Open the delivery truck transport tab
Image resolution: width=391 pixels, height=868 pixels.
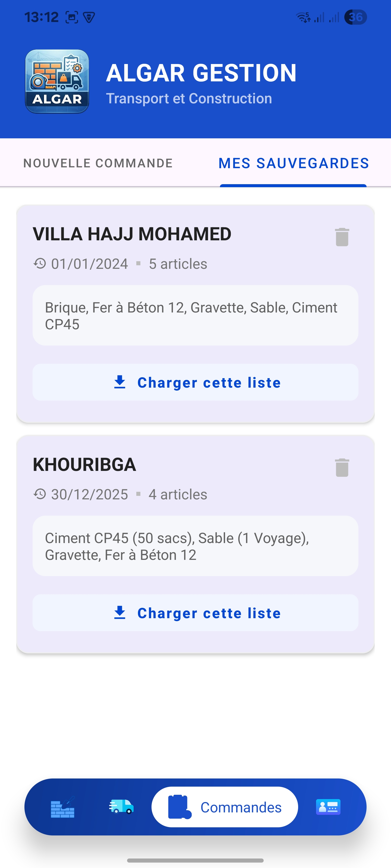[121, 807]
